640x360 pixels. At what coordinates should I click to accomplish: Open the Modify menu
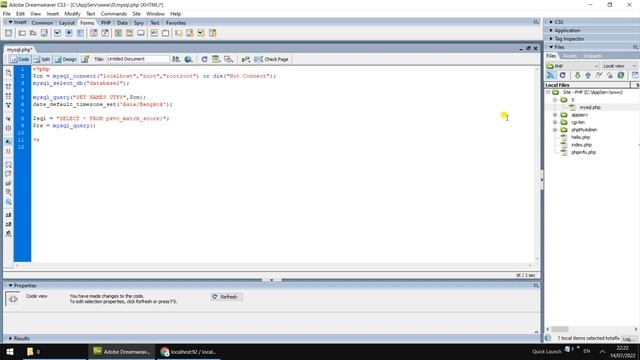point(72,14)
